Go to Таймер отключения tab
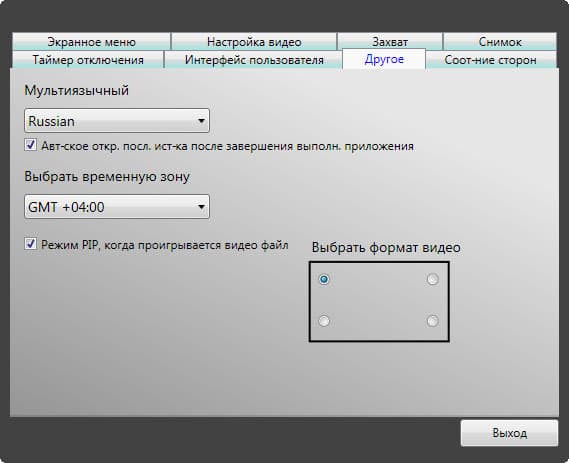The image size is (569, 463). (88, 60)
